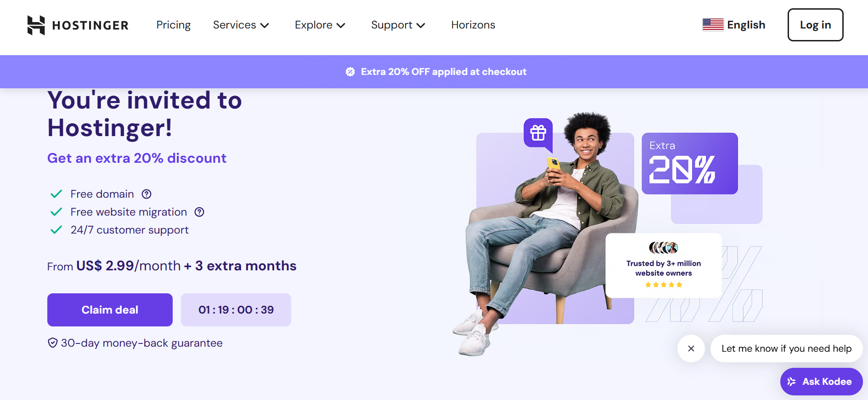
Task: Click the discount badge icon in banner
Action: pos(350,72)
